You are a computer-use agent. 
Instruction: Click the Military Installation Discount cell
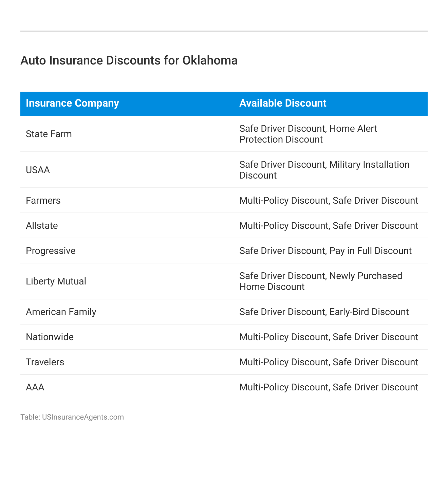click(324, 170)
